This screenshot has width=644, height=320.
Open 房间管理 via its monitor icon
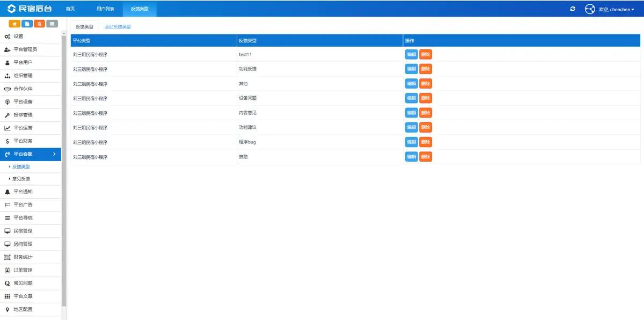click(x=8, y=244)
